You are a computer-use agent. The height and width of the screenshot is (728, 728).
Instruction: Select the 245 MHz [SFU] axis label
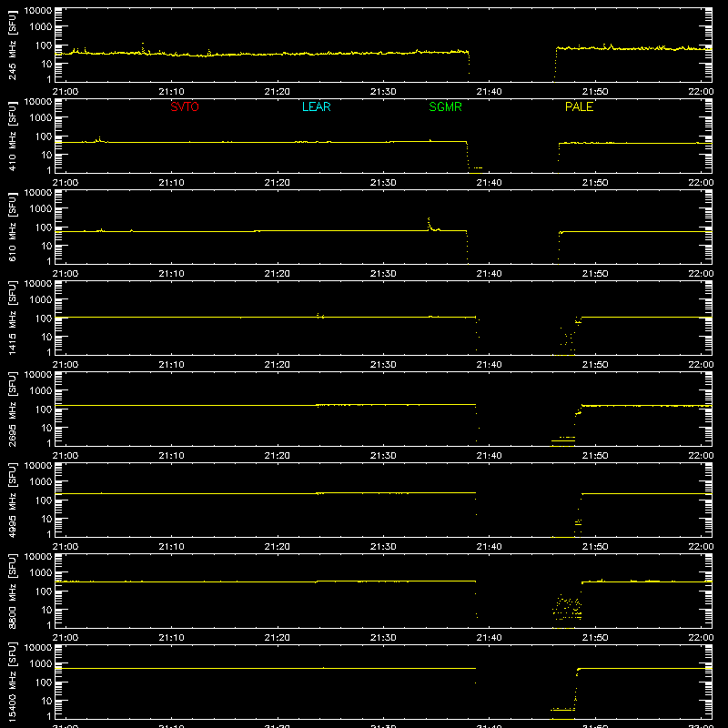pyautogui.click(x=13, y=45)
